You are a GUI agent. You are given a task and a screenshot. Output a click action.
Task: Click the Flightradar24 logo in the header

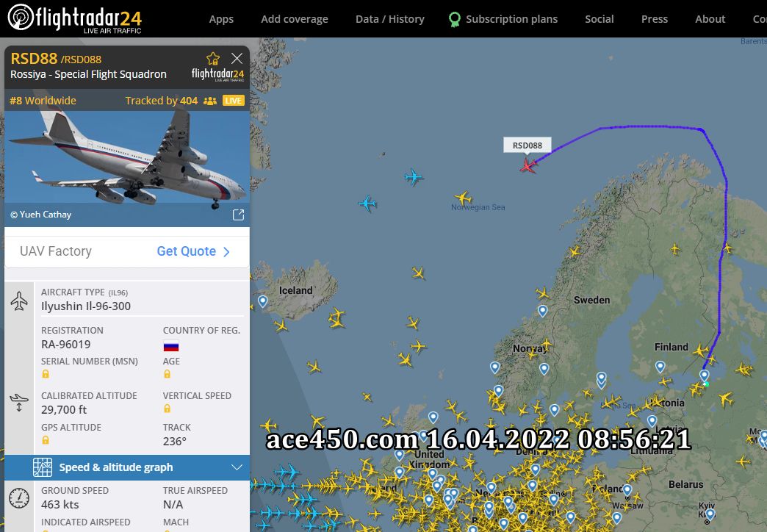point(75,18)
